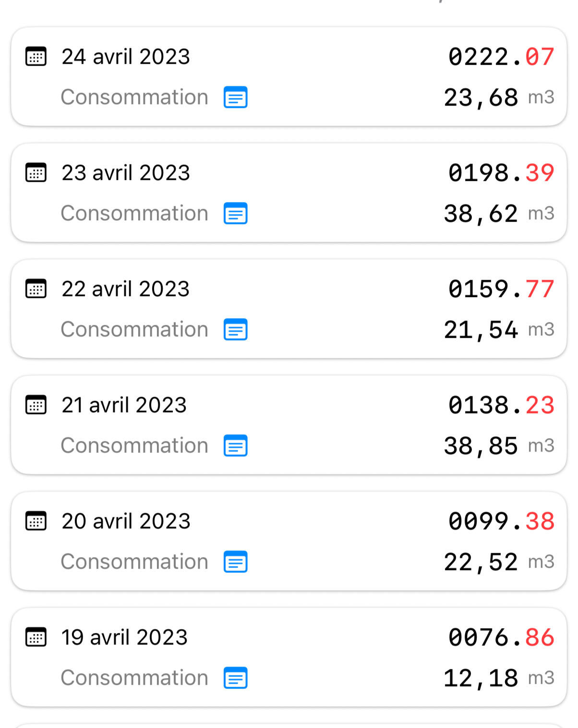Click the calendar icon for 23 avril 2023

point(36,173)
